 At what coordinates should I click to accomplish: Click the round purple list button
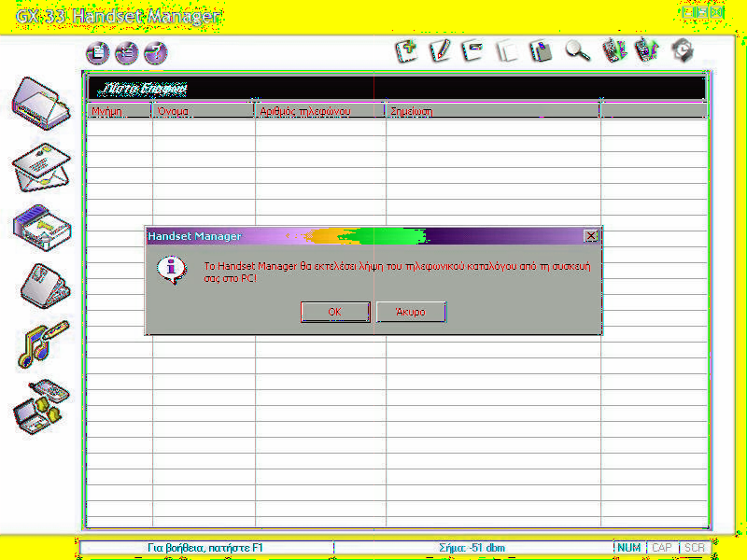[x=127, y=52]
